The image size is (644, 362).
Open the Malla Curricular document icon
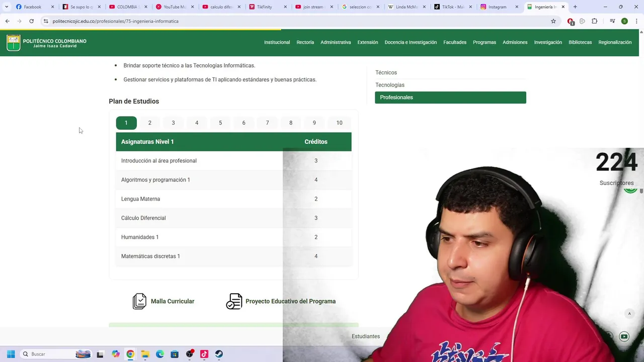point(139,301)
